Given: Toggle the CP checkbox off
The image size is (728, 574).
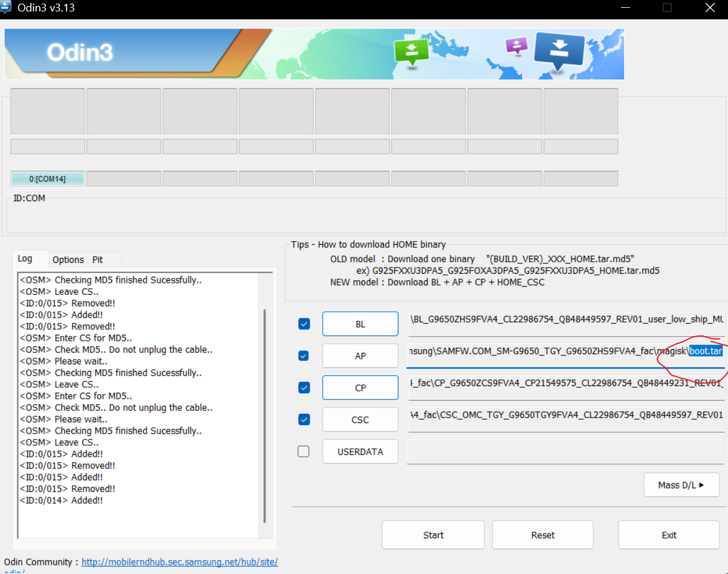Looking at the screenshot, I should [304, 387].
